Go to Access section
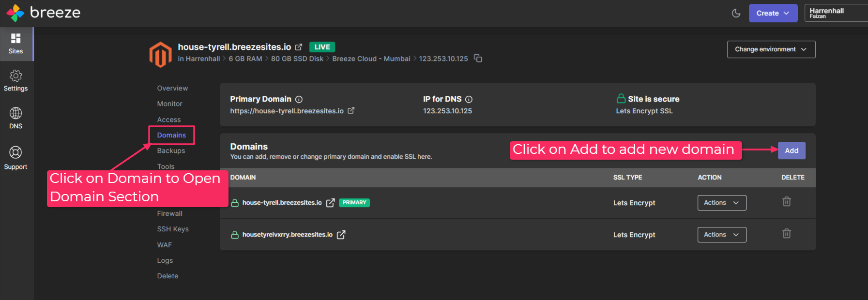The width and height of the screenshot is (868, 300). [168, 120]
